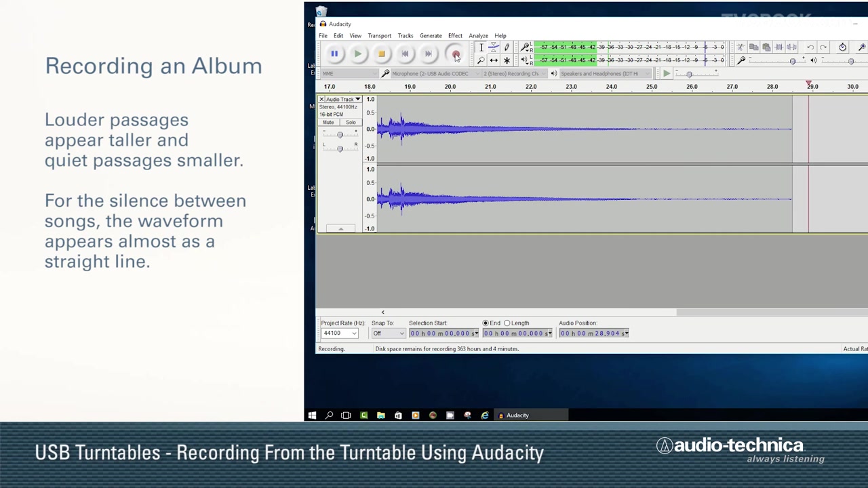The height and width of the screenshot is (488, 868).
Task: Select the Time Shift tool
Action: [x=494, y=60]
